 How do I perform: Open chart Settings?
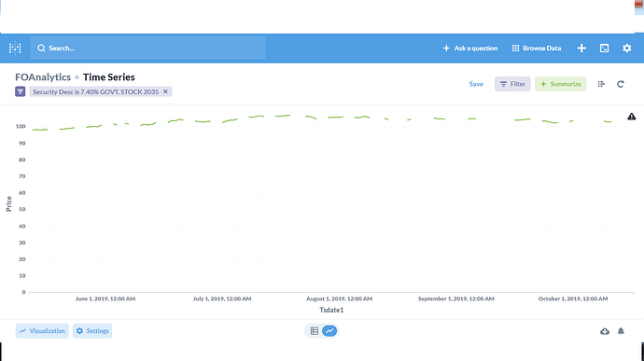92,330
